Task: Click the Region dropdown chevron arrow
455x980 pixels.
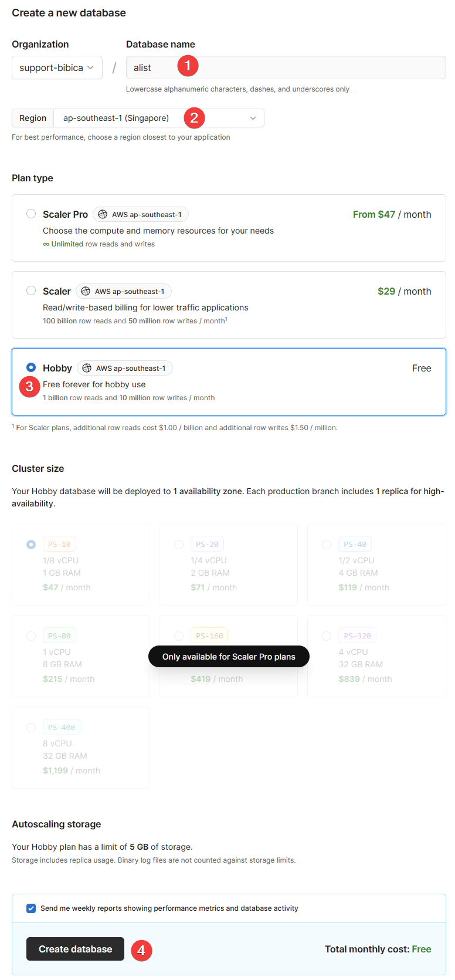Action: click(253, 118)
